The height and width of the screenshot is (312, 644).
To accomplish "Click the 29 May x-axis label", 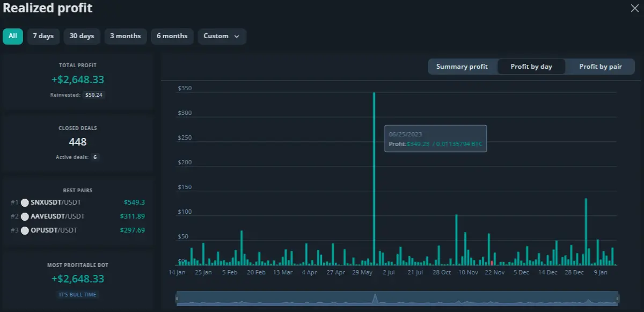I will click(362, 272).
